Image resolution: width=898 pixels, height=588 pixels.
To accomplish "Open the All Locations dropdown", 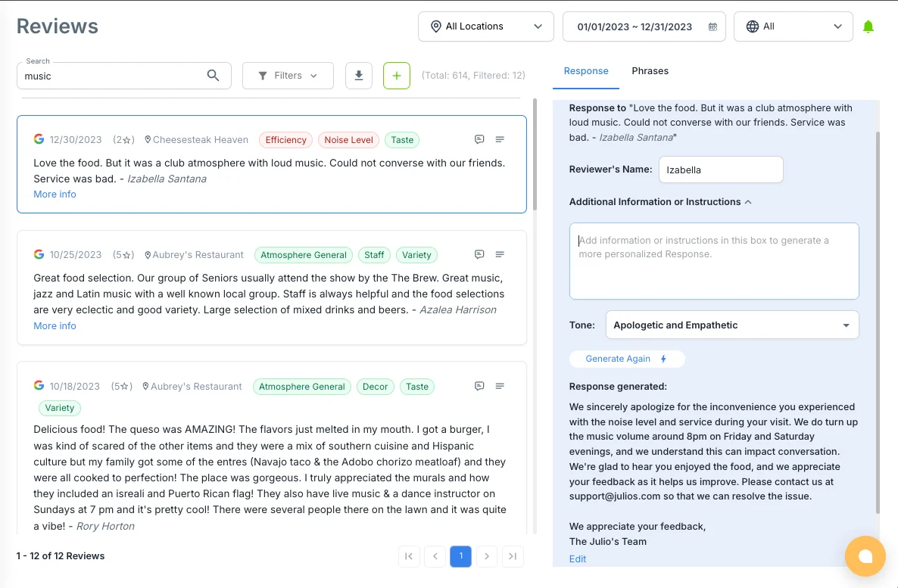I will pos(485,26).
